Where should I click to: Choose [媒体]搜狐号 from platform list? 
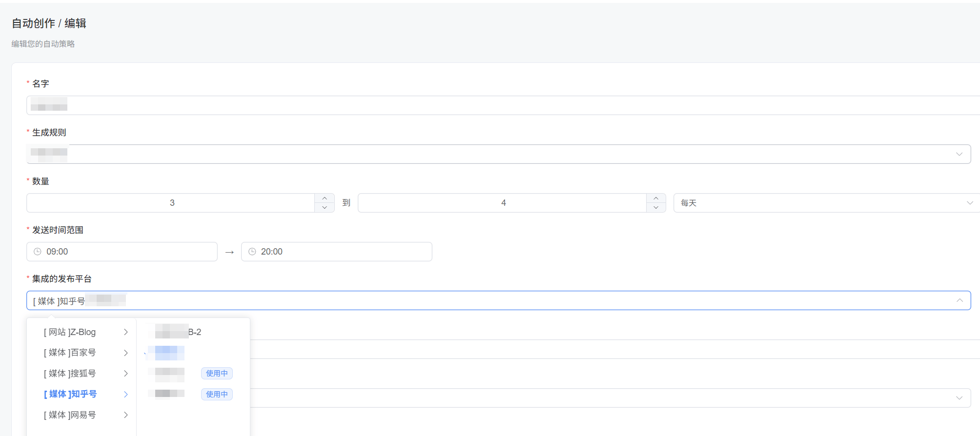(x=70, y=374)
